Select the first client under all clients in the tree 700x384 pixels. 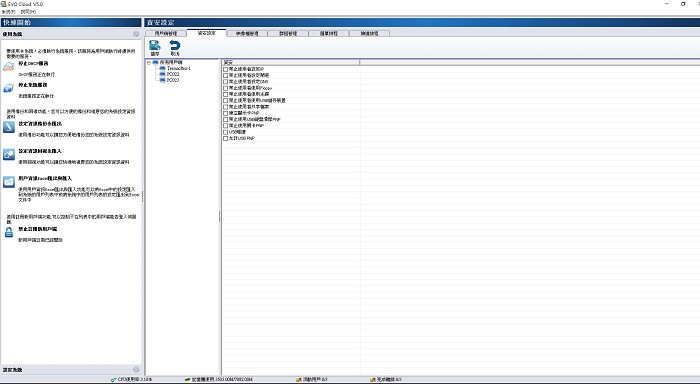(179, 68)
